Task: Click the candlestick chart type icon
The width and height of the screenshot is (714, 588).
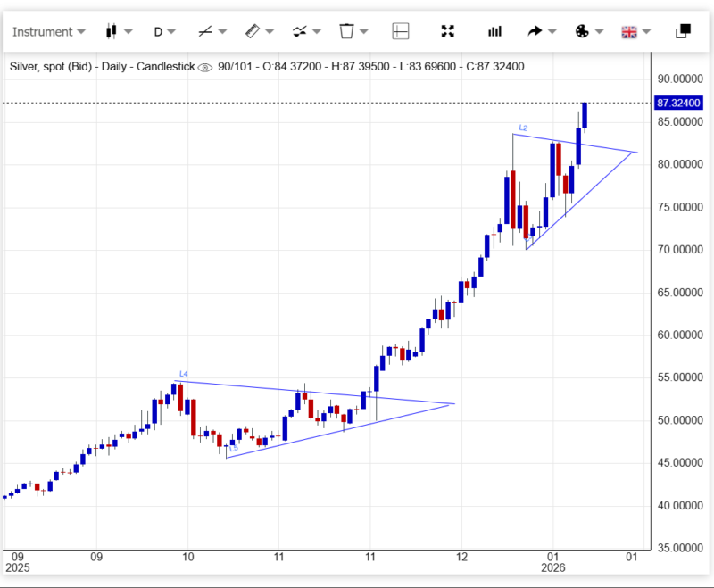Action: click(x=112, y=31)
